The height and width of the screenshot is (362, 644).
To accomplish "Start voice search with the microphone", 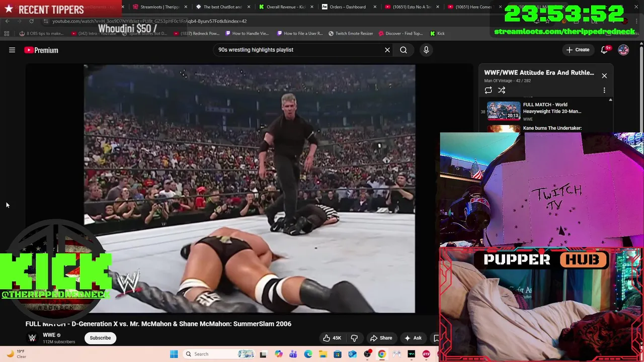I will click(426, 50).
